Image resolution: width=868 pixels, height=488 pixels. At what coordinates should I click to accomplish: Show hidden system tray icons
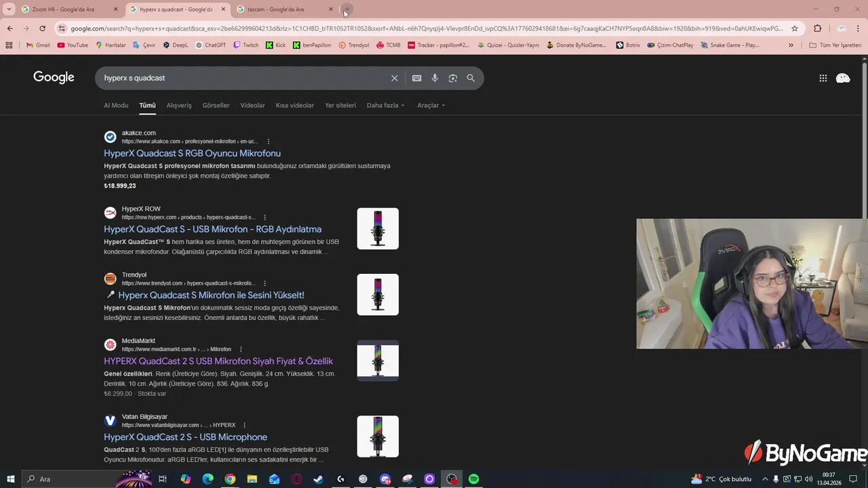tap(765, 479)
